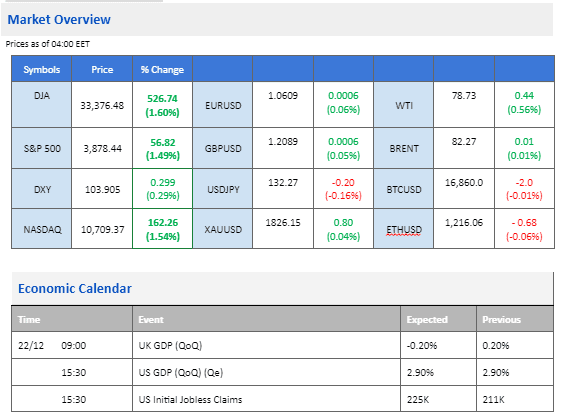Click BTCUSD price 16,860.0

pos(464,183)
